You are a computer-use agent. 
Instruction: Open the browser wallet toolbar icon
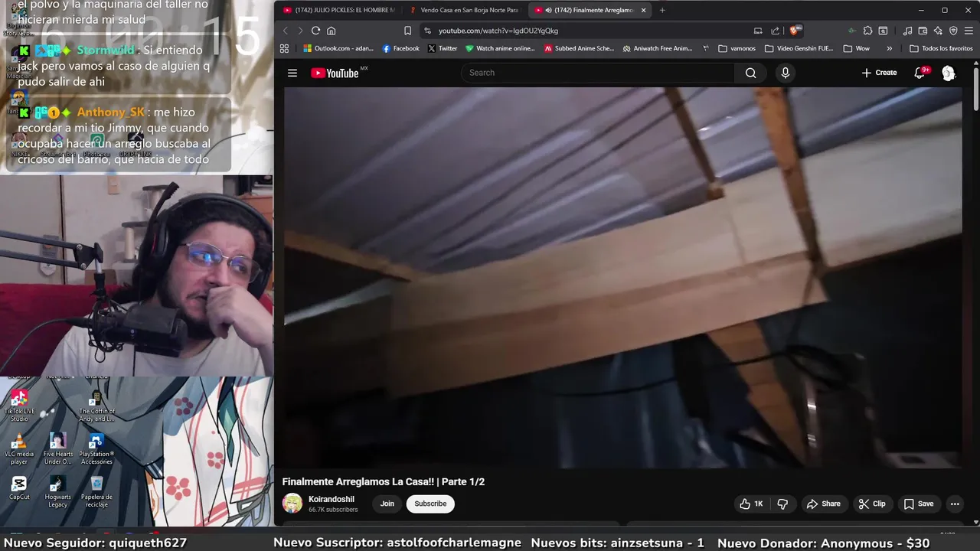923,31
